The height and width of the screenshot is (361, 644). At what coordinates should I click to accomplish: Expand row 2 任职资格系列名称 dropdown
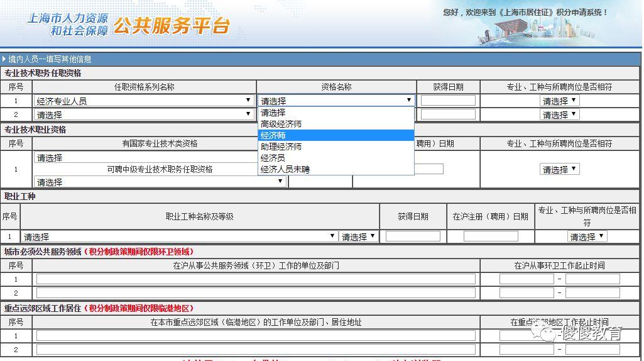[144, 114]
